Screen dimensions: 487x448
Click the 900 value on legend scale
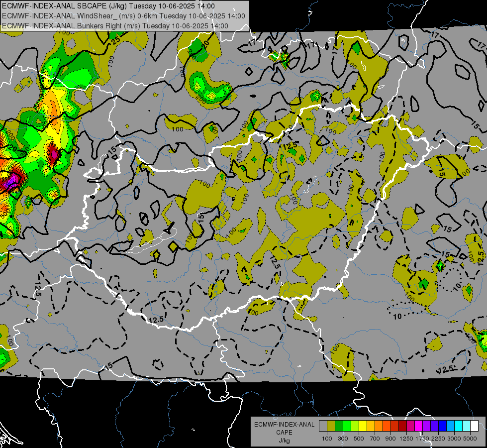pyautogui.click(x=390, y=439)
